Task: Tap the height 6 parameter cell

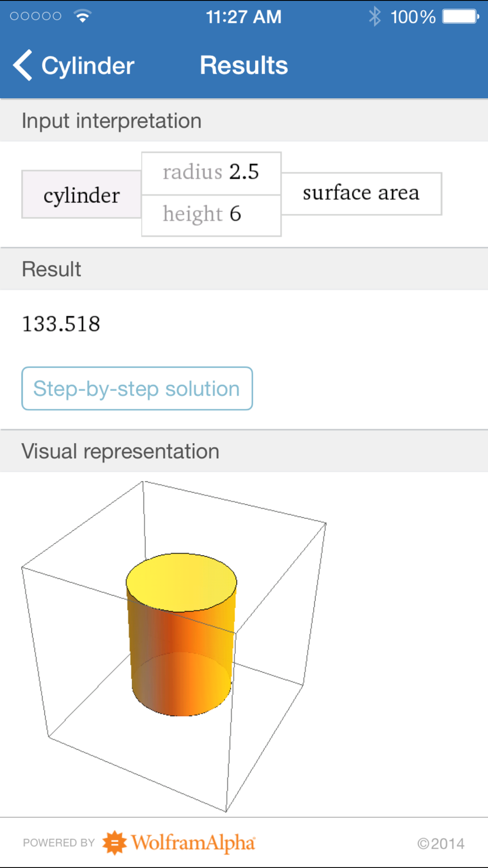Action: (211, 215)
